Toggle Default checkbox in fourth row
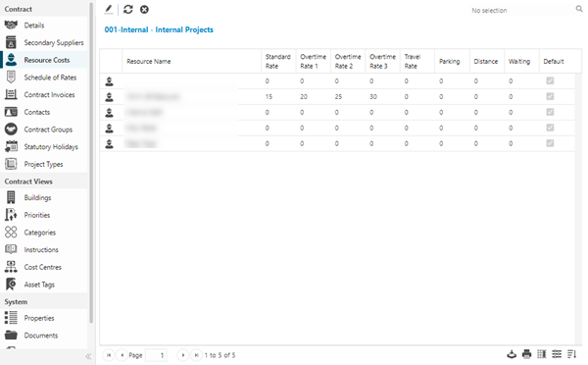 coord(550,128)
